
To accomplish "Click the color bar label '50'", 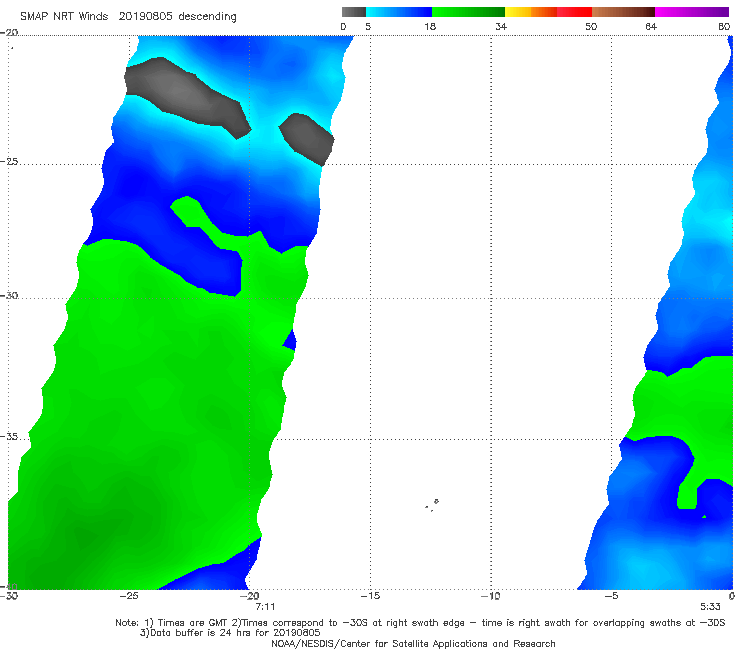I will (591, 26).
